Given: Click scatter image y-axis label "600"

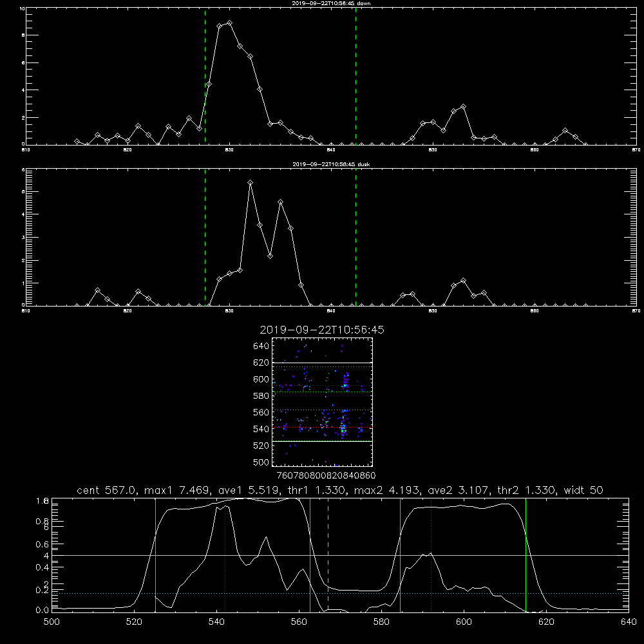Looking at the screenshot, I should (x=261, y=379).
